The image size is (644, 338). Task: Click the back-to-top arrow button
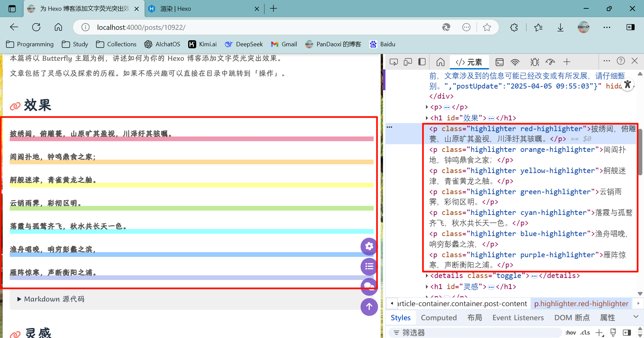click(x=369, y=307)
